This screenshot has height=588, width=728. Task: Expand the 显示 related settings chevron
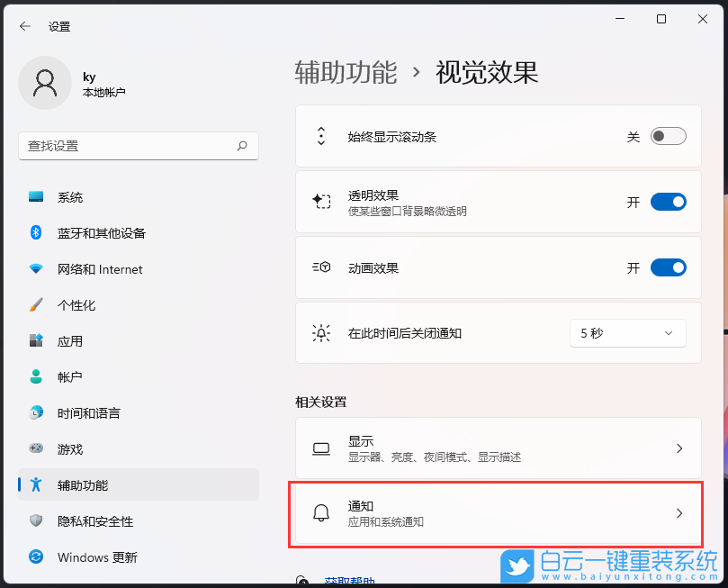679,448
